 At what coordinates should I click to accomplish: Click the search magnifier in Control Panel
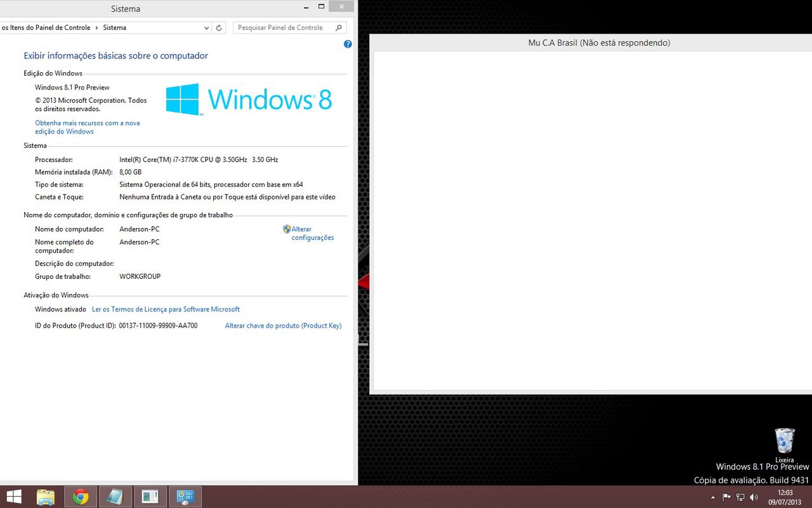[339, 28]
